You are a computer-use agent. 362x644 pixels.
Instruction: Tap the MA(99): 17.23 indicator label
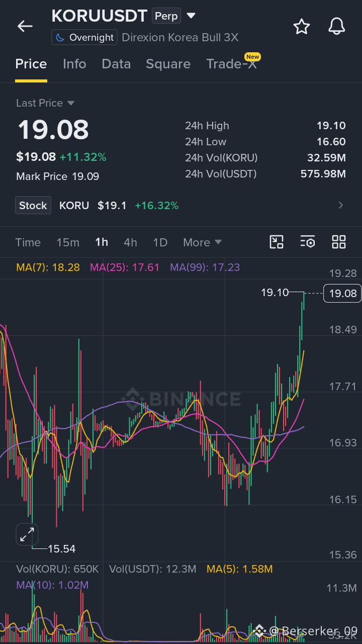[x=205, y=267]
